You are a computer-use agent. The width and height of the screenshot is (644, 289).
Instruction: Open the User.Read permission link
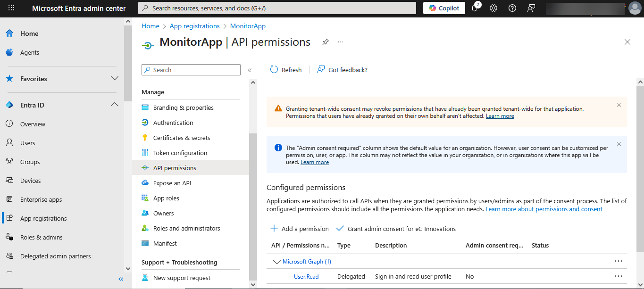click(x=306, y=277)
